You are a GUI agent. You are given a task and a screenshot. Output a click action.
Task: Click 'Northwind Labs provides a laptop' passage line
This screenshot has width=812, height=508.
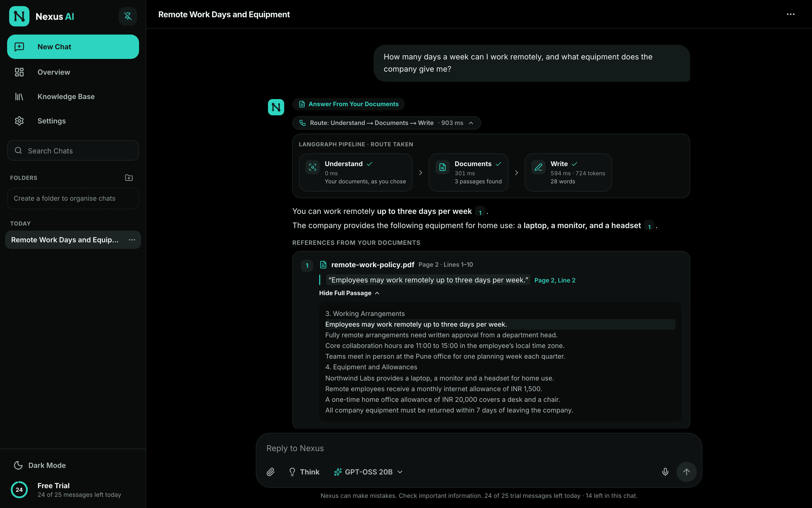(x=439, y=378)
